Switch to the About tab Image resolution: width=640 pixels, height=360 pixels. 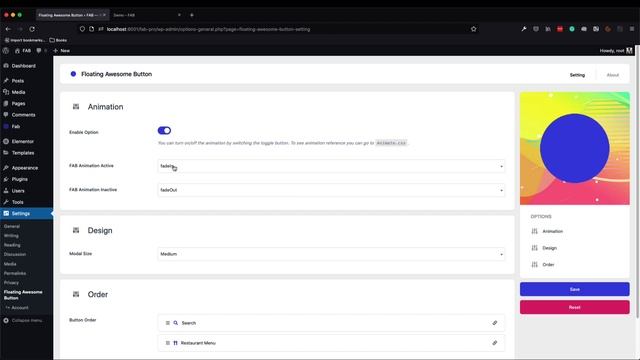tap(612, 75)
